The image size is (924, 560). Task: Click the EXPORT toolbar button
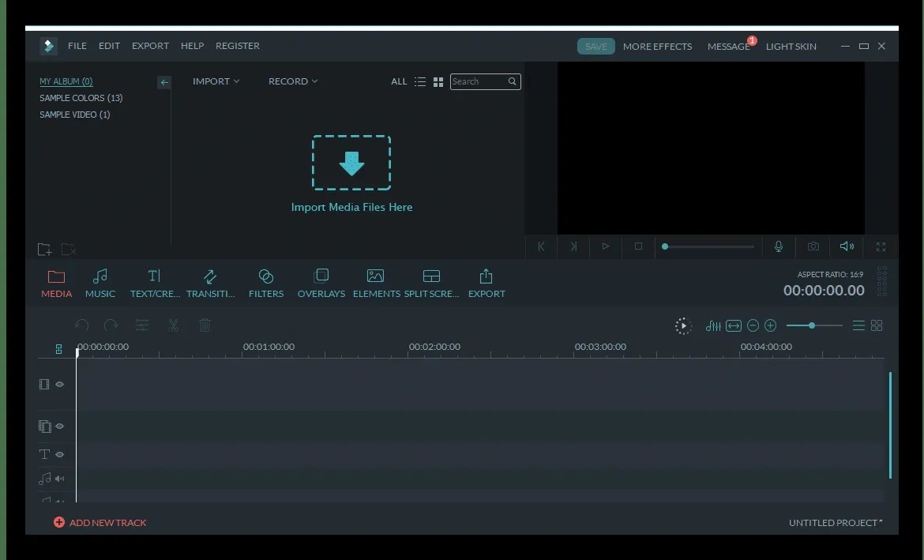(486, 284)
